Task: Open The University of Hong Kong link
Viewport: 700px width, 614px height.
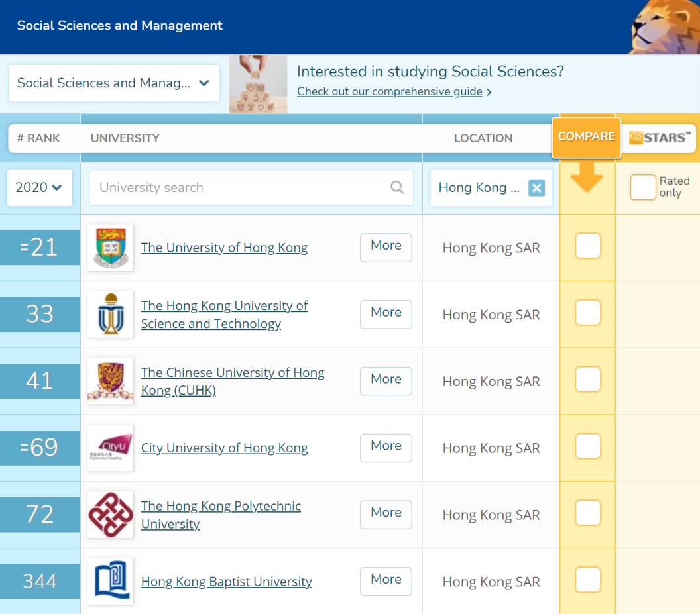Action: tap(224, 248)
